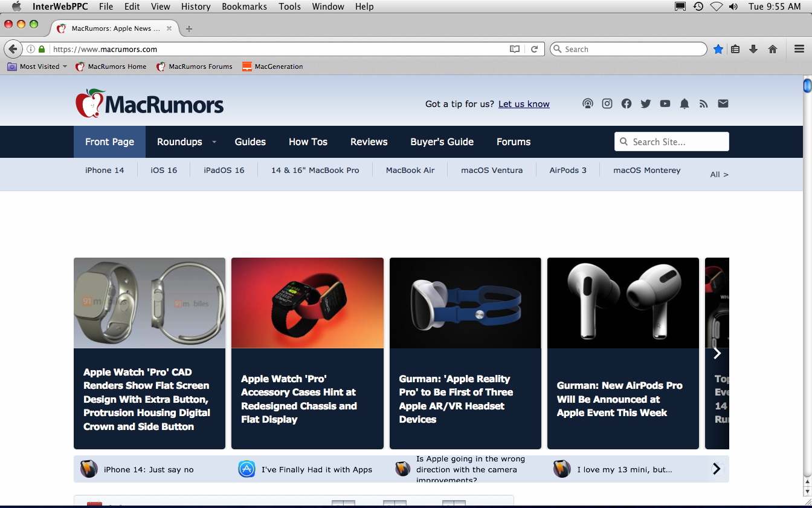Open a new tab with plus button

tap(189, 28)
